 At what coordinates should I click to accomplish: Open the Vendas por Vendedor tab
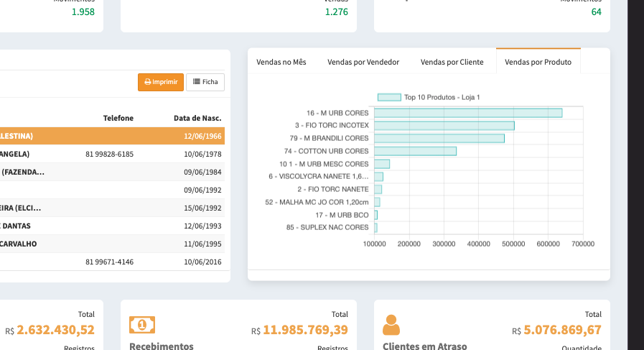pos(363,62)
